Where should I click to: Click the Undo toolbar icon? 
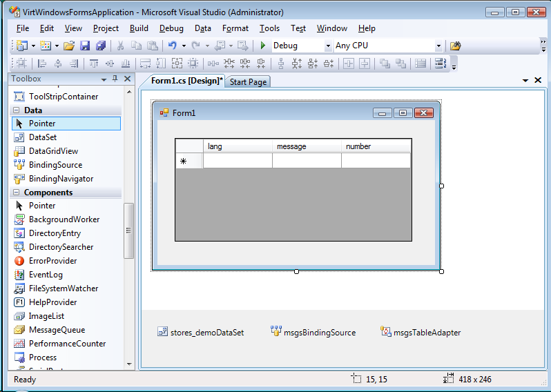coord(172,46)
